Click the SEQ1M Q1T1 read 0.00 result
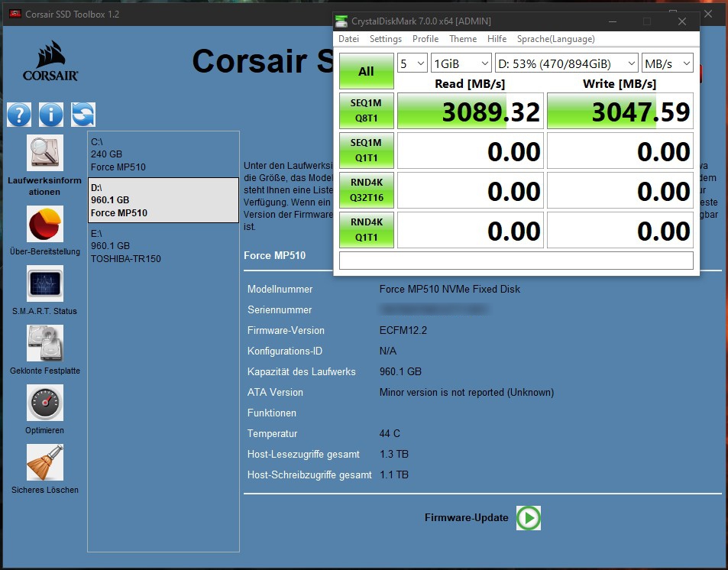 tap(471, 151)
